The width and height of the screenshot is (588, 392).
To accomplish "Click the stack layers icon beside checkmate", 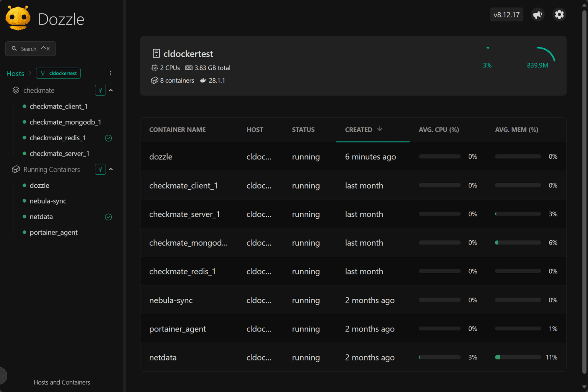I will 15,90.
